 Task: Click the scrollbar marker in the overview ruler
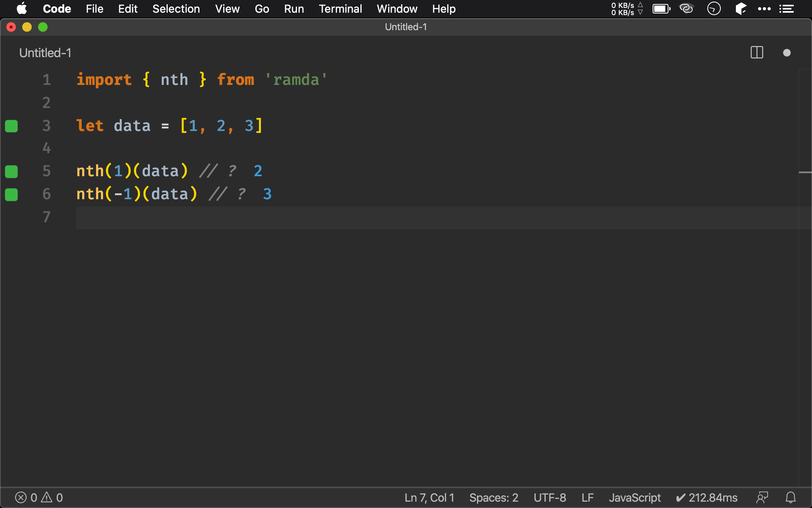(805, 172)
